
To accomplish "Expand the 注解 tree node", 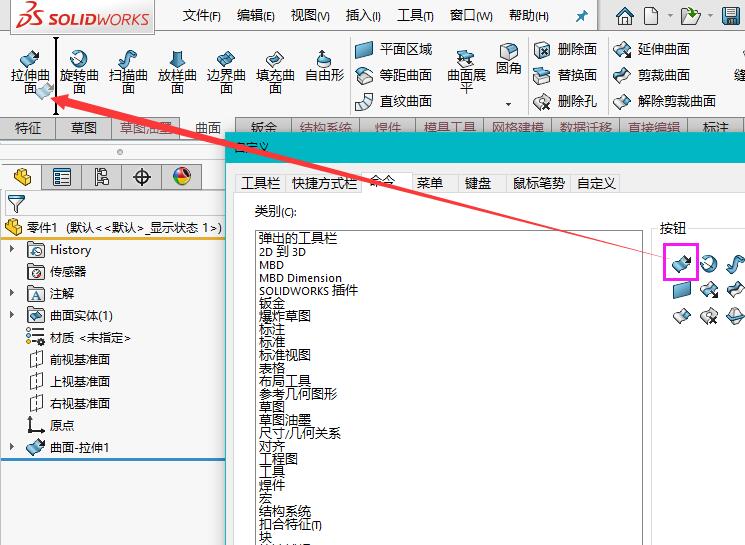I will [x=12, y=293].
